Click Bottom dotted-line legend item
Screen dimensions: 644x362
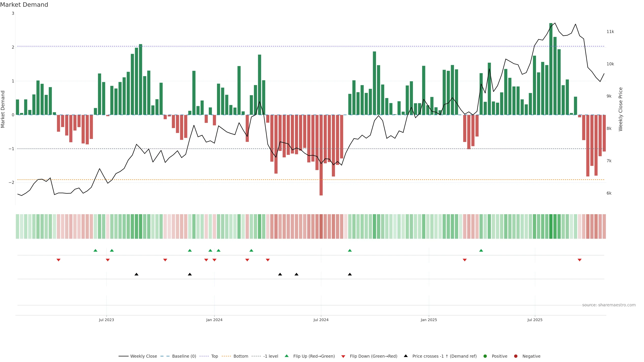click(x=240, y=356)
